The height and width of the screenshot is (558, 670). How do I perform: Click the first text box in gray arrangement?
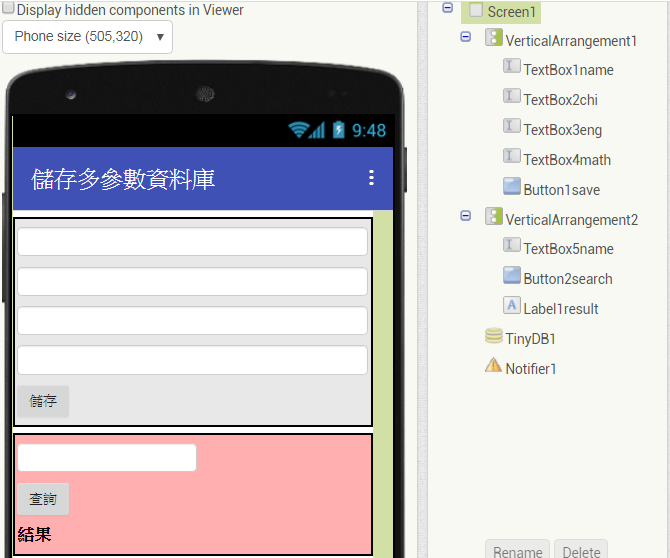(192, 242)
